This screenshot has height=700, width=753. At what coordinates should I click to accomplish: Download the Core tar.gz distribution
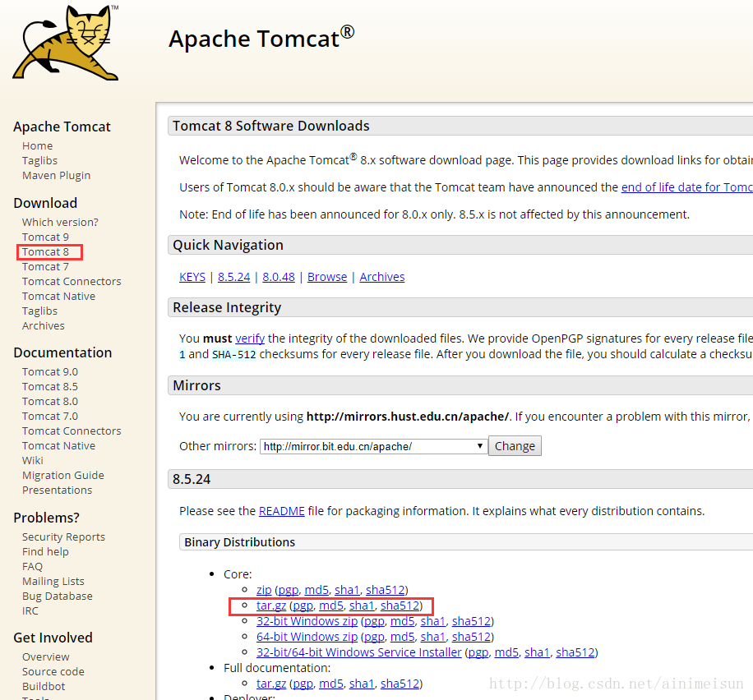point(271,606)
